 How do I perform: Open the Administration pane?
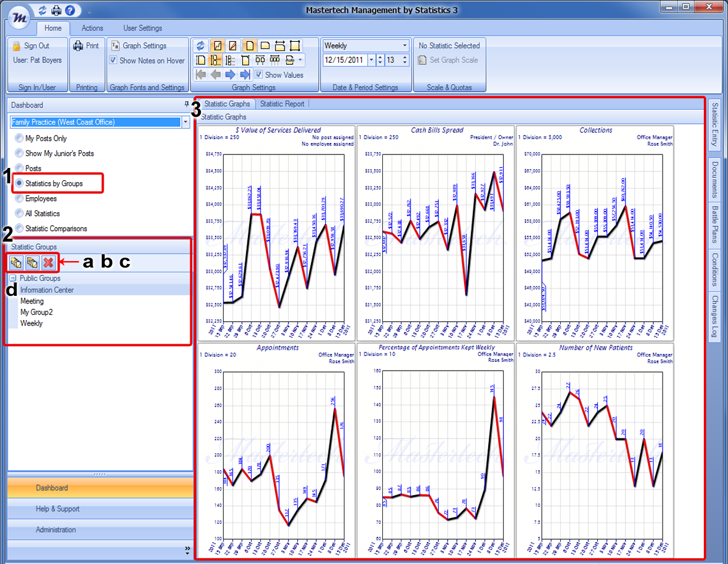100,530
